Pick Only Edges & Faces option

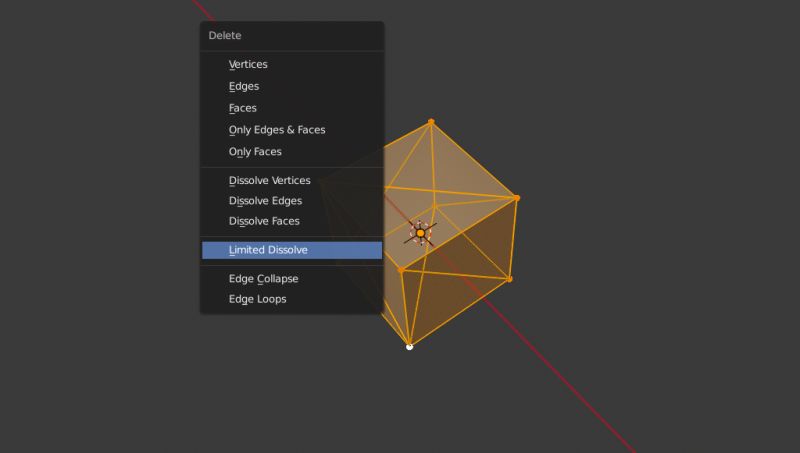click(292, 130)
